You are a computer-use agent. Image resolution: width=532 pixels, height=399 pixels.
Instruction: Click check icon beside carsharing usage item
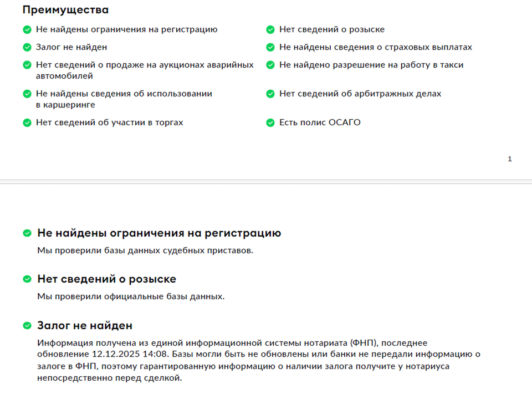(27, 94)
